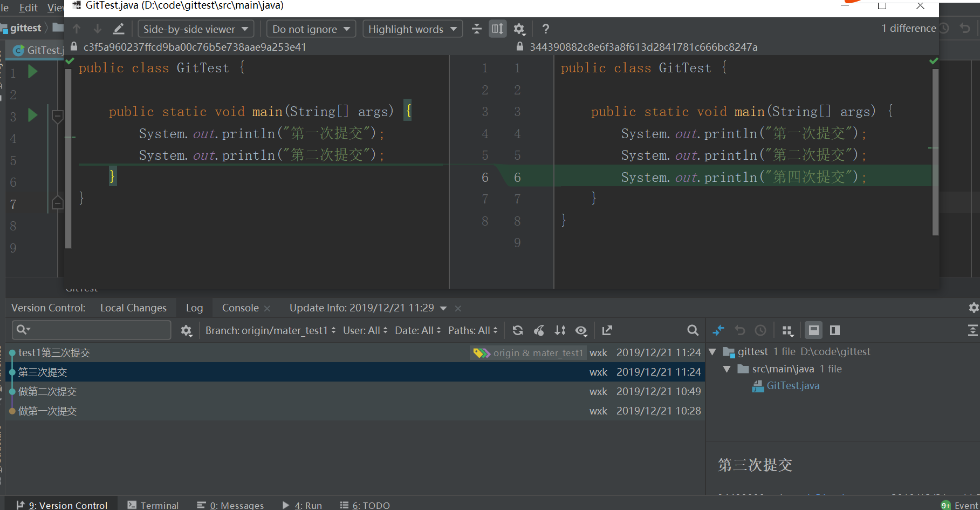980x510 pixels.
Task: Open 9: Version Control tool window
Action: (62, 505)
